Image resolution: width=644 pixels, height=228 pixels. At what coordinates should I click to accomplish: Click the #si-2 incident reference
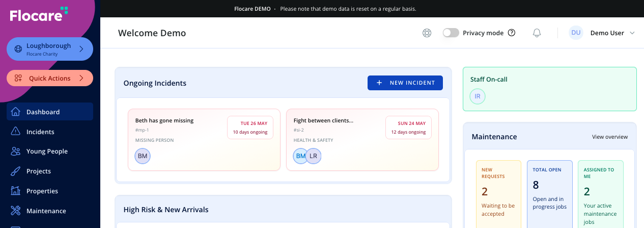point(299,130)
